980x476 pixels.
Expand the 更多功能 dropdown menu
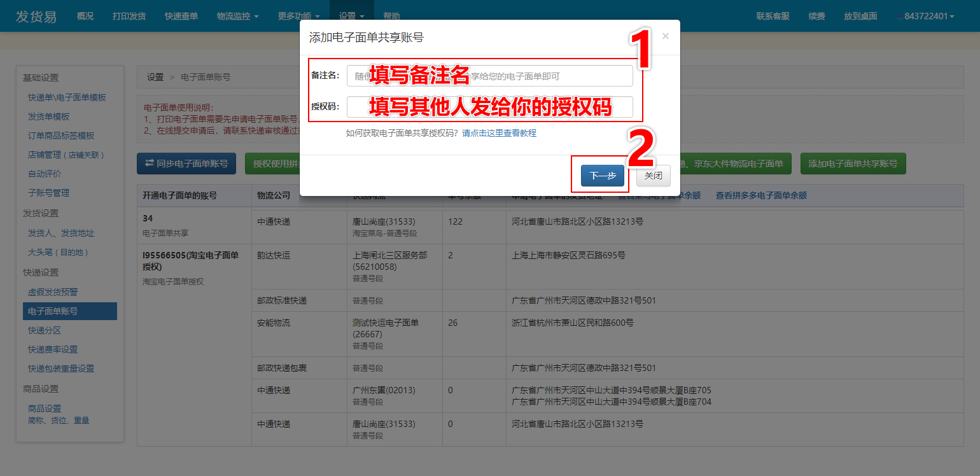coord(299,16)
